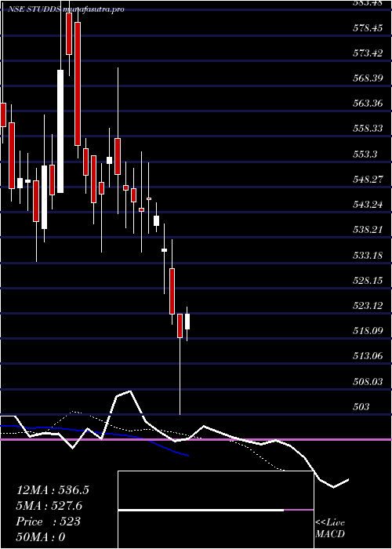Viewport: 392px width, 549px height.
Task: Click the 523.12 price axis label
Action: coord(368,306)
